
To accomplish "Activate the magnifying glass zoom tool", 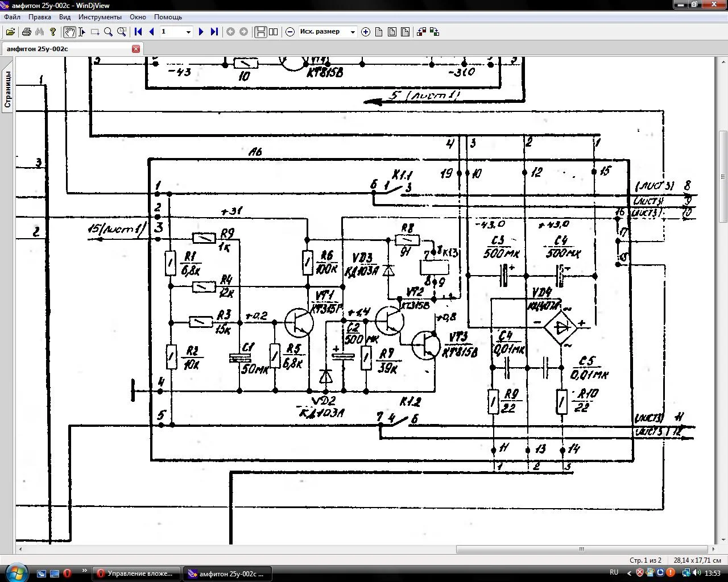I will [108, 32].
